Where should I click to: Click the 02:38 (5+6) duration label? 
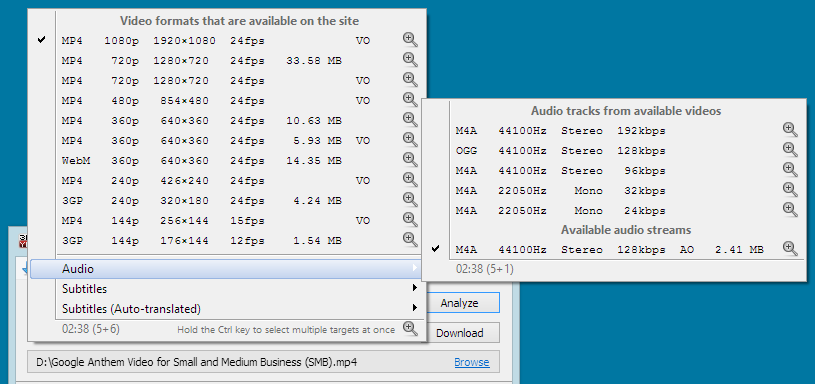91,329
